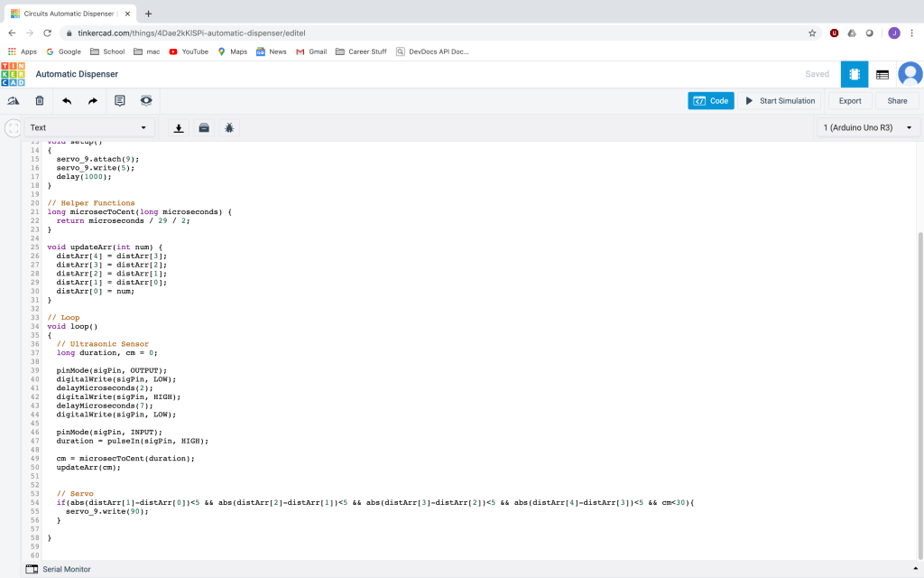Click the Automatic Dispenser project title
The image size is (924, 578).
point(77,74)
